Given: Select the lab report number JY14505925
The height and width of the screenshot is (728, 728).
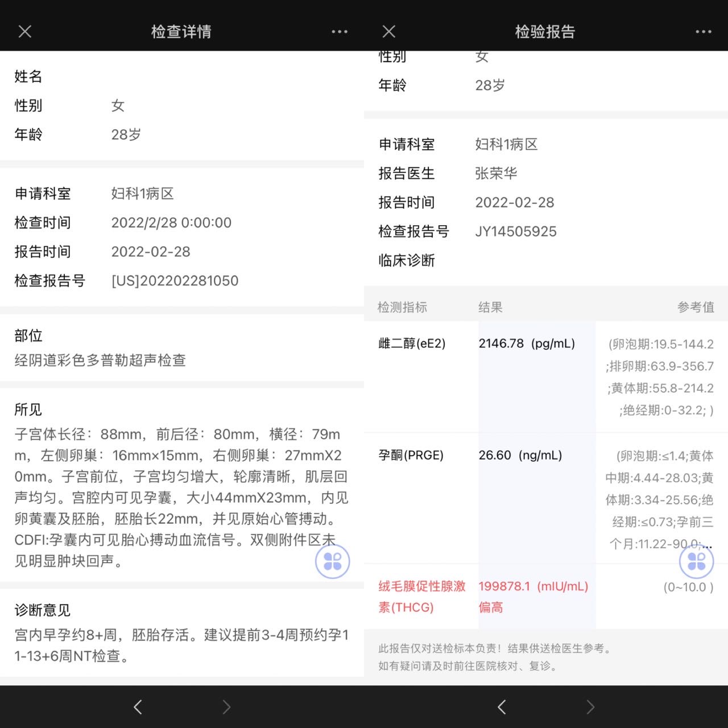Looking at the screenshot, I should 515,231.
